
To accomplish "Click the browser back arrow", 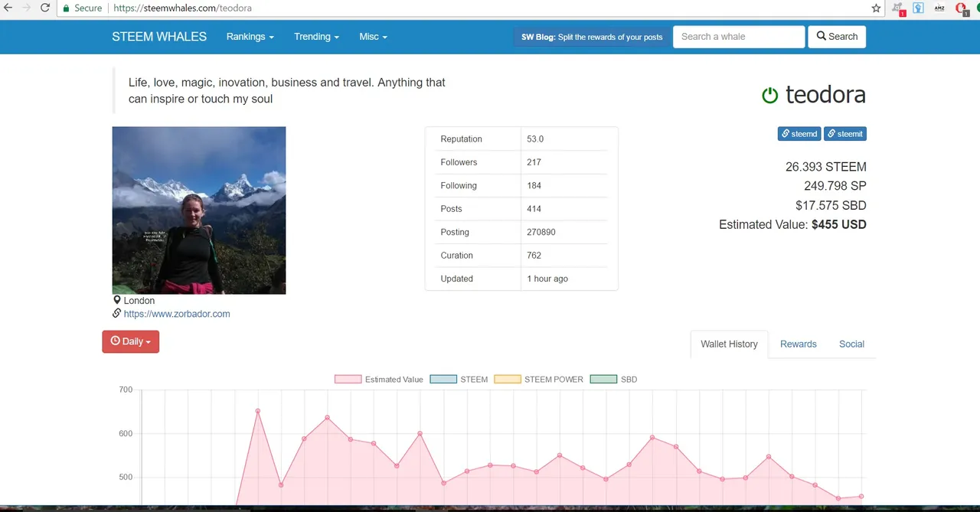I will point(7,8).
